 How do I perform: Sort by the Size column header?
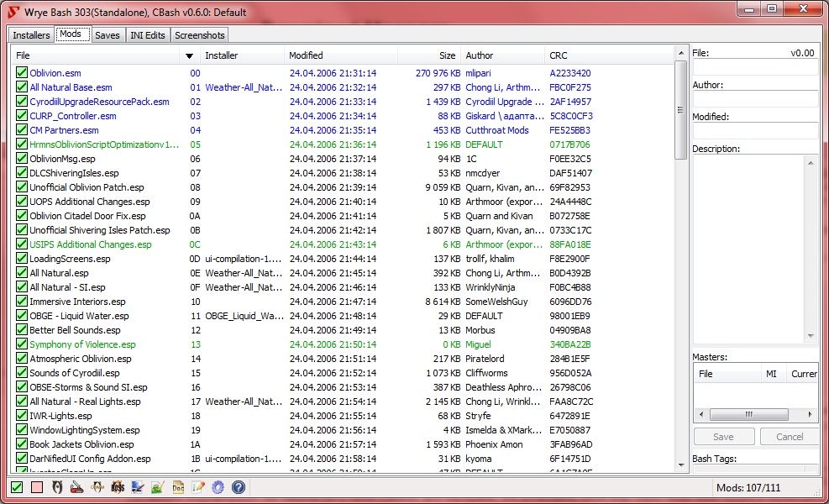tap(429, 55)
